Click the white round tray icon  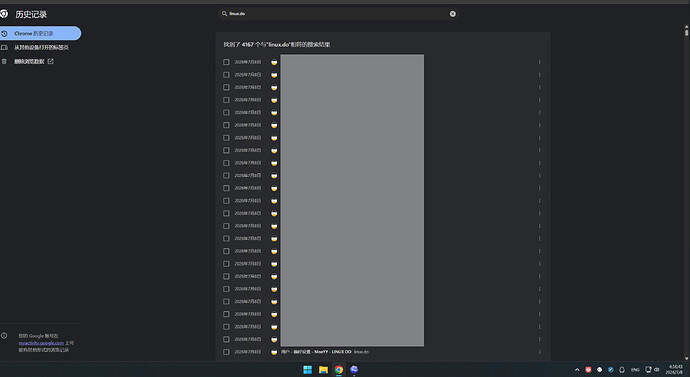[x=599, y=370]
